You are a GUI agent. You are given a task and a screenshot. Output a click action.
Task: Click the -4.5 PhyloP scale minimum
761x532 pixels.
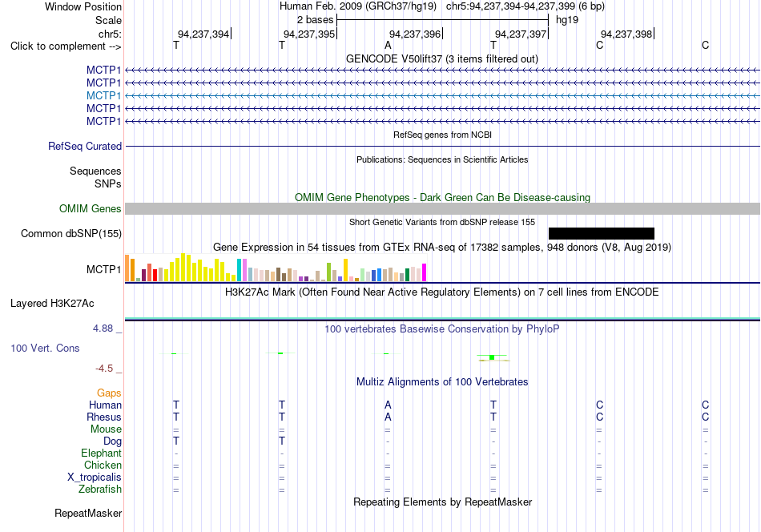(104, 369)
